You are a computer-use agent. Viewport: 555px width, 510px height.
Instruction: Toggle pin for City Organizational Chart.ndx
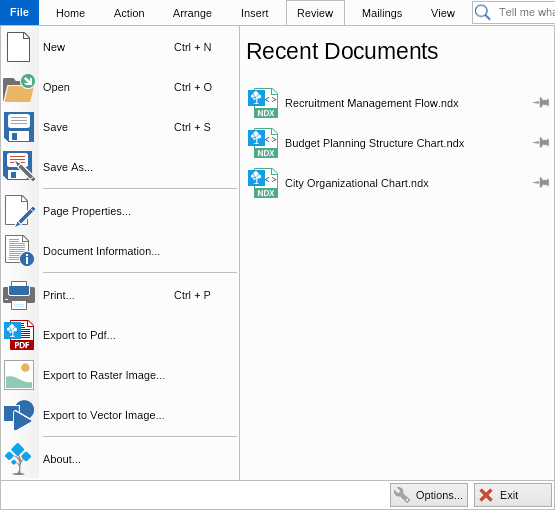[x=541, y=183]
